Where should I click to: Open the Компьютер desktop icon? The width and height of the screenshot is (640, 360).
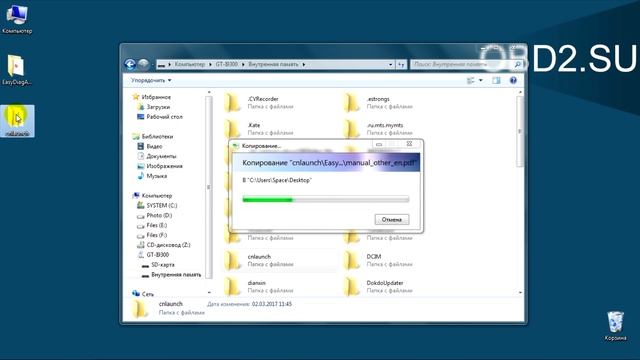(x=17, y=18)
